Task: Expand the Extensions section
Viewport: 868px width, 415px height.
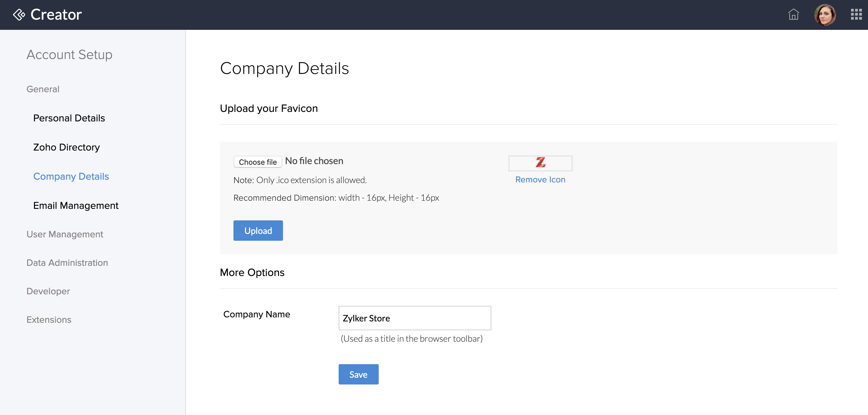Action: [x=49, y=320]
